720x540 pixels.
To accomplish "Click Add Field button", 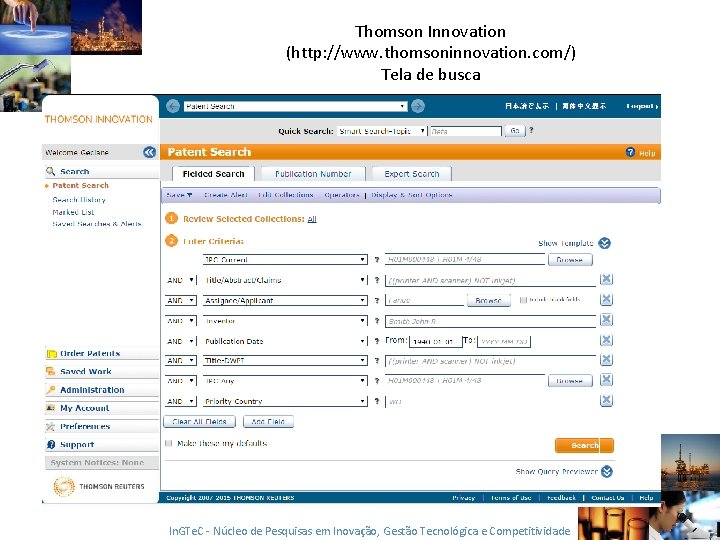I will pyautogui.click(x=268, y=421).
